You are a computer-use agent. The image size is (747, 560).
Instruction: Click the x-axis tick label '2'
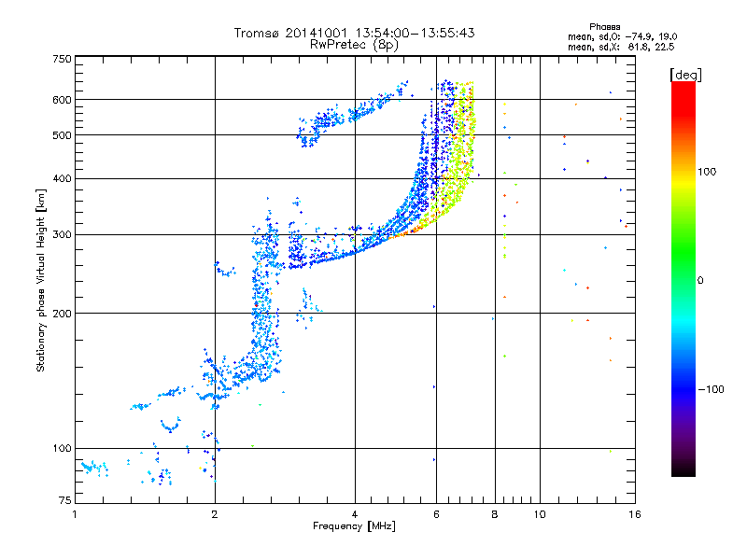pos(215,514)
